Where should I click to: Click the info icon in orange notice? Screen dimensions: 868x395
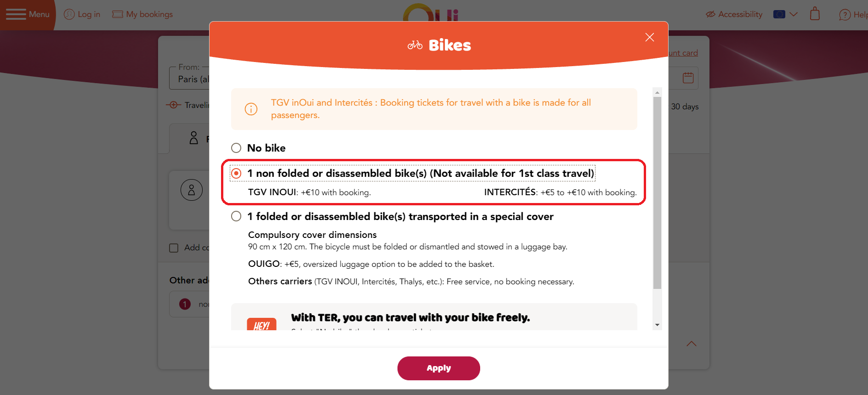[x=251, y=109]
